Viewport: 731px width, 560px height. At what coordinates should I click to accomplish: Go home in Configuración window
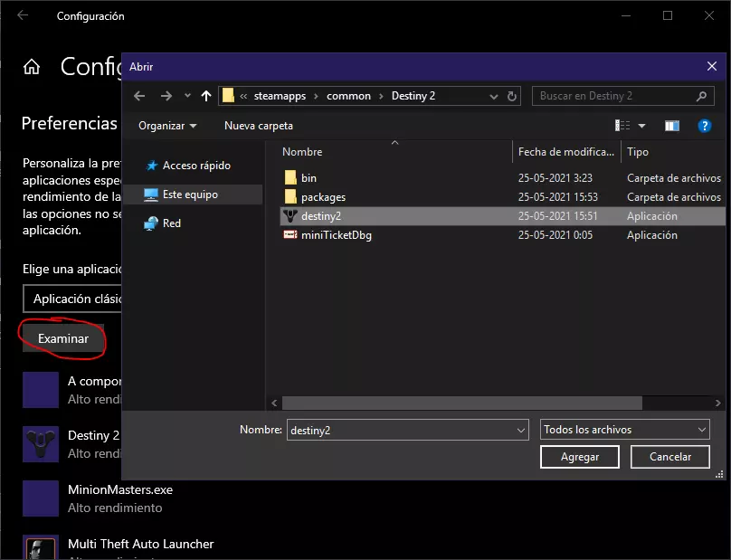pyautogui.click(x=32, y=67)
